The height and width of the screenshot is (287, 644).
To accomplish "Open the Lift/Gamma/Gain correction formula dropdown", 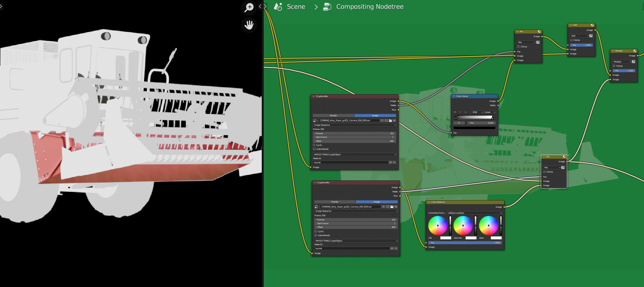I will click(474, 213).
